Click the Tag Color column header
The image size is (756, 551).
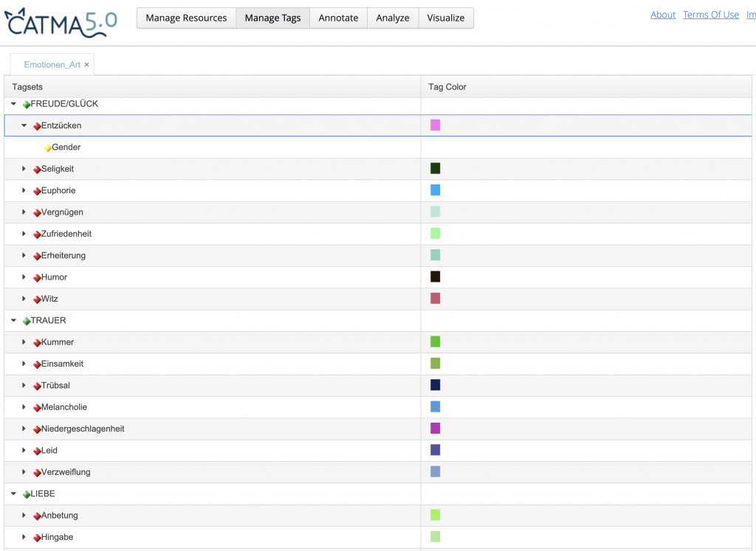586,87
